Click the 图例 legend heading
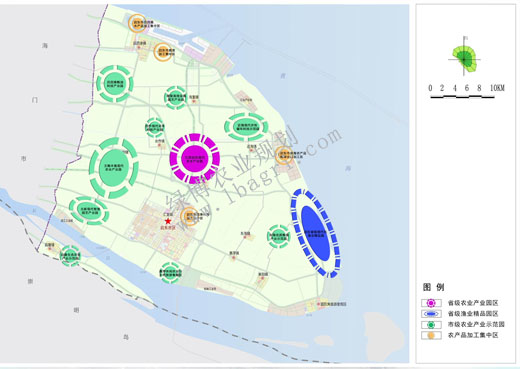520x369 pixels. 433,287
